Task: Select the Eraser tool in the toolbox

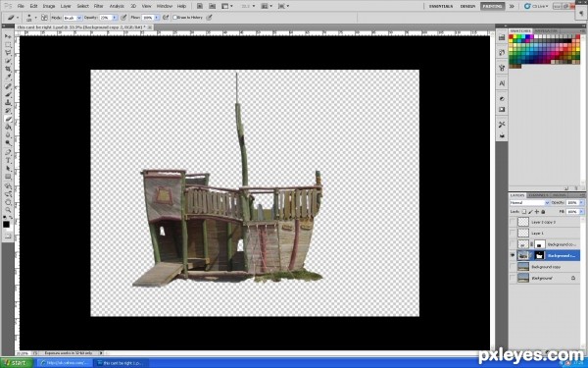Action: point(8,119)
